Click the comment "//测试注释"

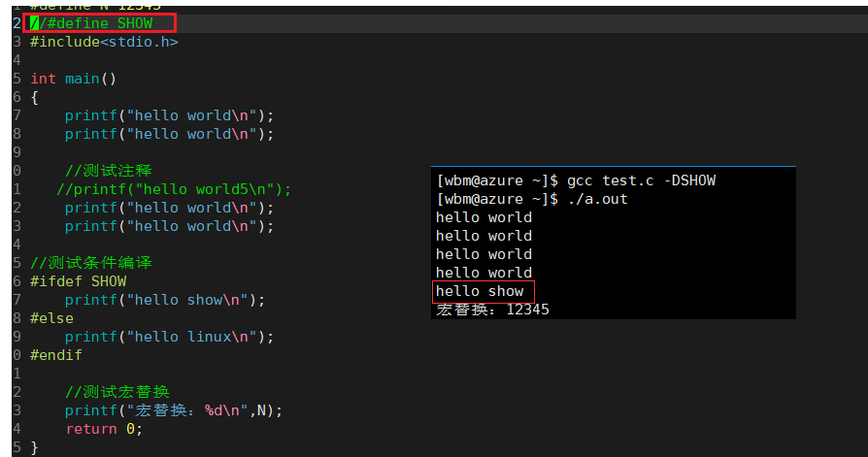click(x=109, y=171)
